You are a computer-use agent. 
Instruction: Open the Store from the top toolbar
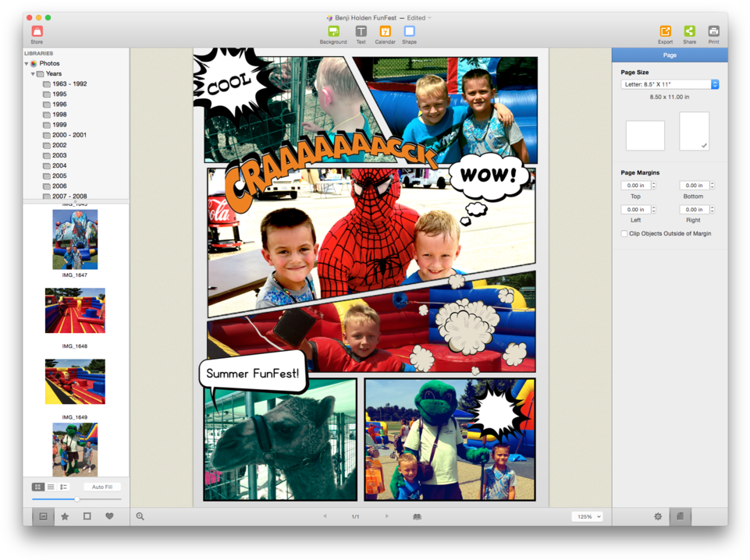(36, 31)
